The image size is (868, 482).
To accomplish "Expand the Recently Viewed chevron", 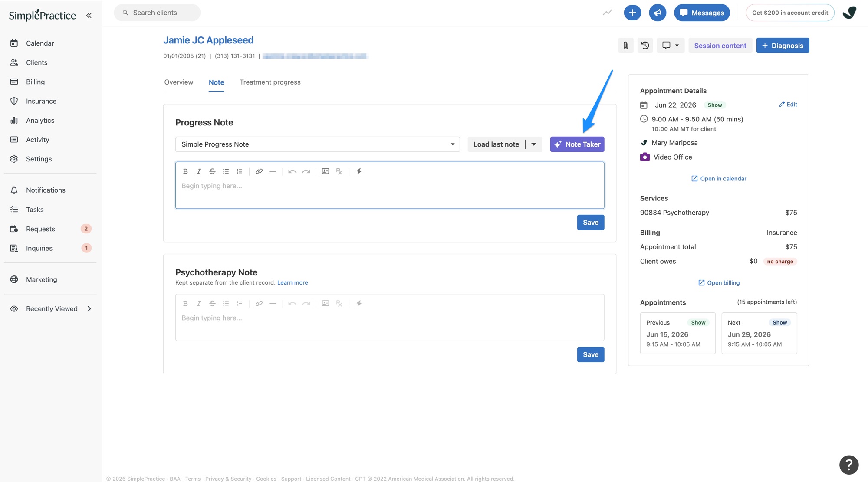I will click(x=89, y=309).
